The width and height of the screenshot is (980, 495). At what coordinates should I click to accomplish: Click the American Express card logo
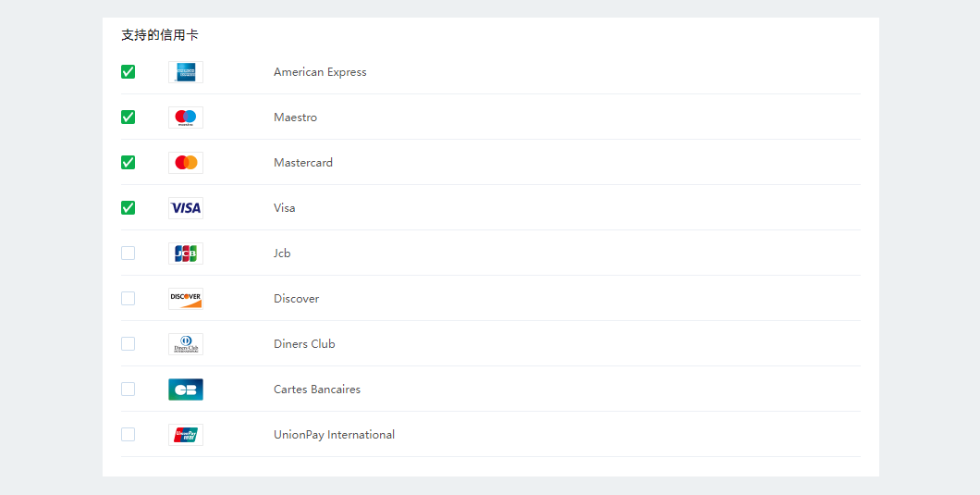click(186, 72)
